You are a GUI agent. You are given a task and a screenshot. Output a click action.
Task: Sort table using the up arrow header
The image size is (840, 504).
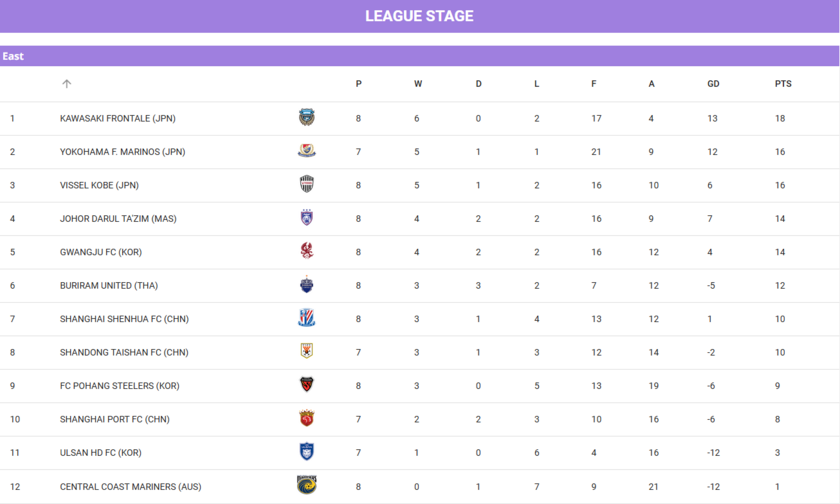pos(67,84)
